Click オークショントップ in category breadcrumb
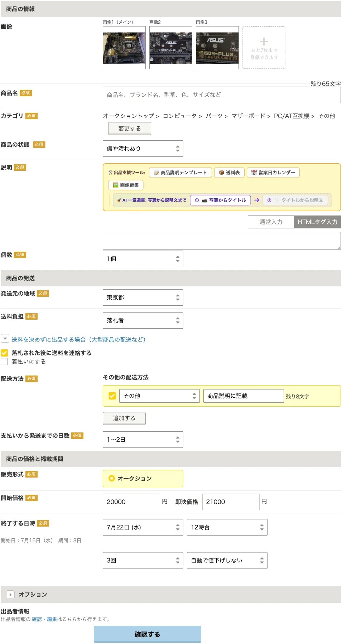Screen dimensions: 342x644 pyautogui.click(x=129, y=116)
